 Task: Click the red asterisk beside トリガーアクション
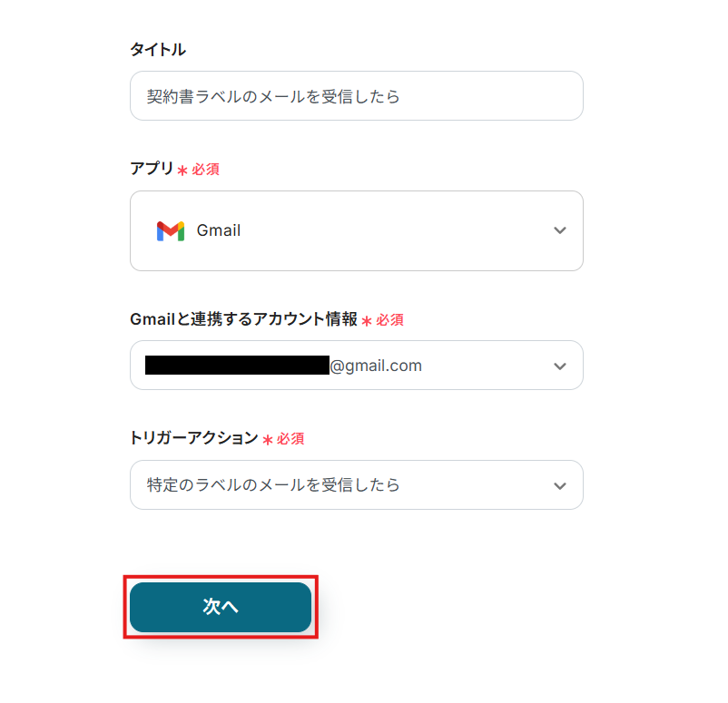pyautogui.click(x=268, y=440)
